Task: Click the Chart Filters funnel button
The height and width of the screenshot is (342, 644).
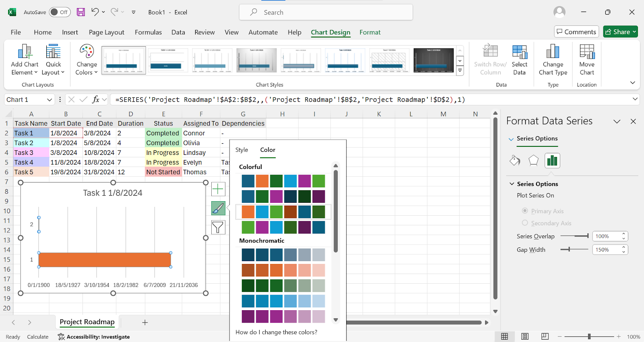Action: coord(218,228)
